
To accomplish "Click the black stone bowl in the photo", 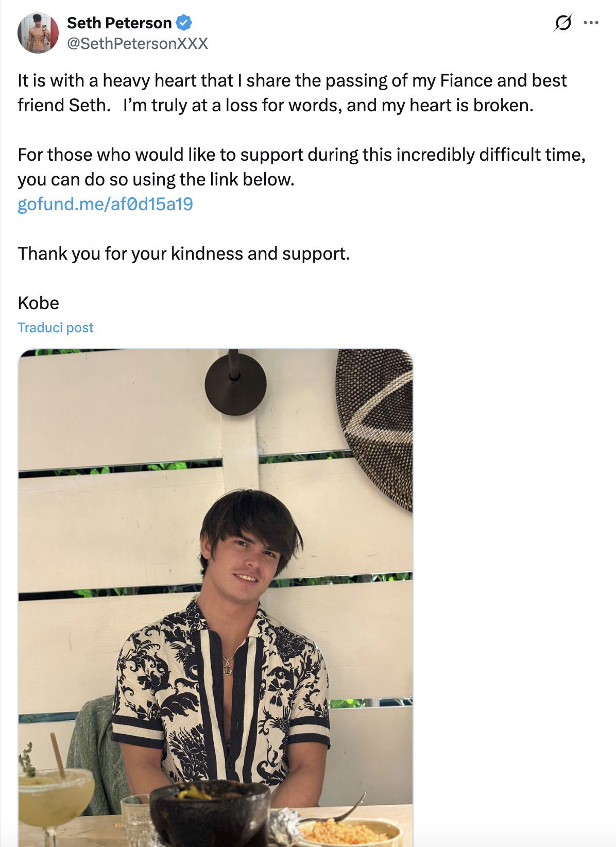I will [210, 813].
